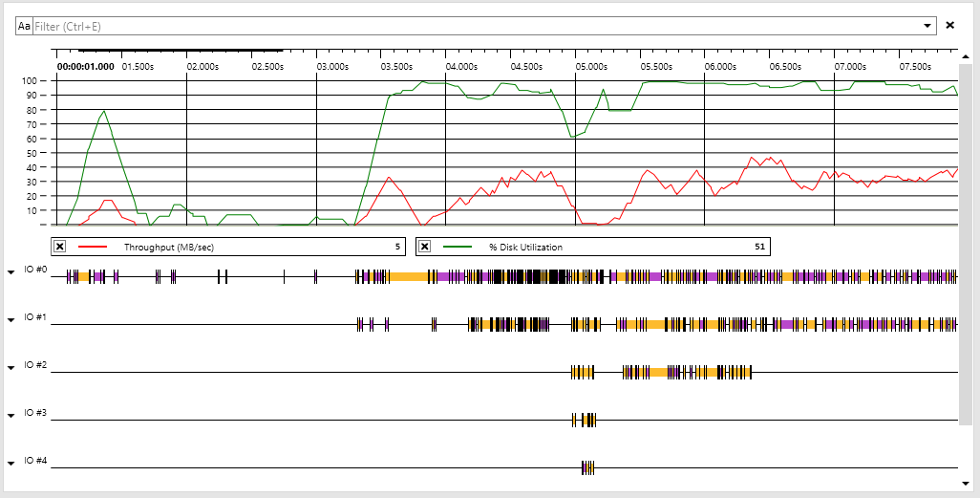Click the IO #4 purple activity block
Screen dimensions: 980x498
tap(584, 467)
